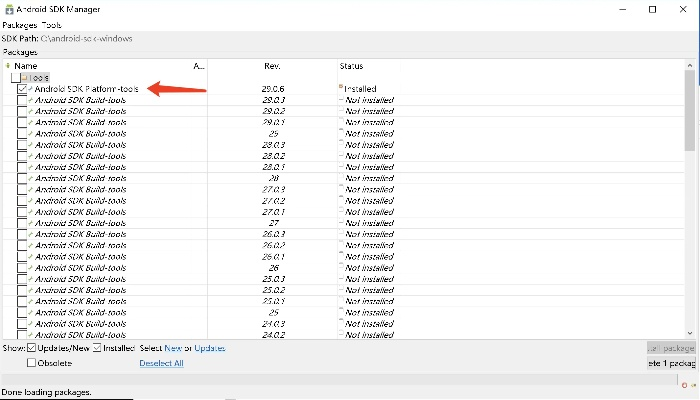Toggle the Updates/New filter checkbox
Image resolution: width=700 pixels, height=400 pixels.
point(32,348)
